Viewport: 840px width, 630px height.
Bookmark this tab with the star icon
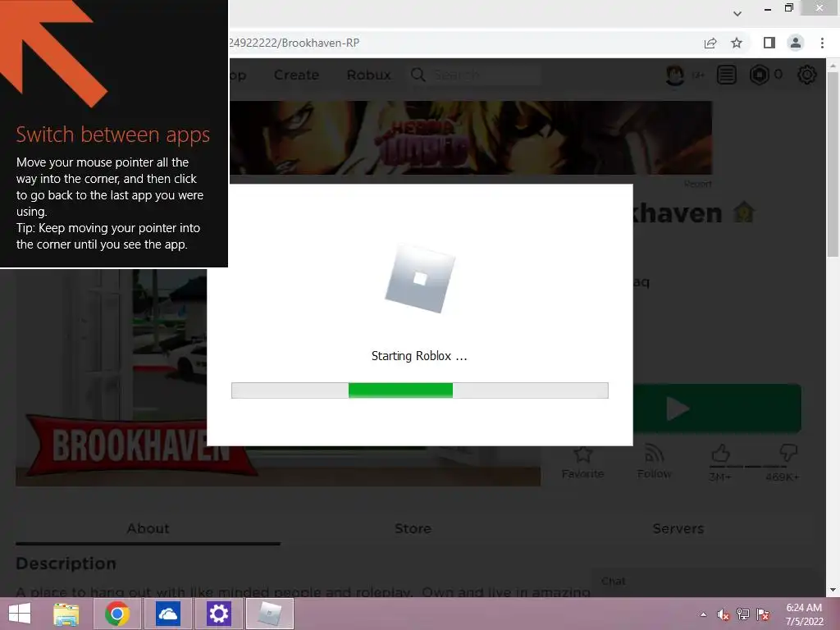(x=737, y=43)
